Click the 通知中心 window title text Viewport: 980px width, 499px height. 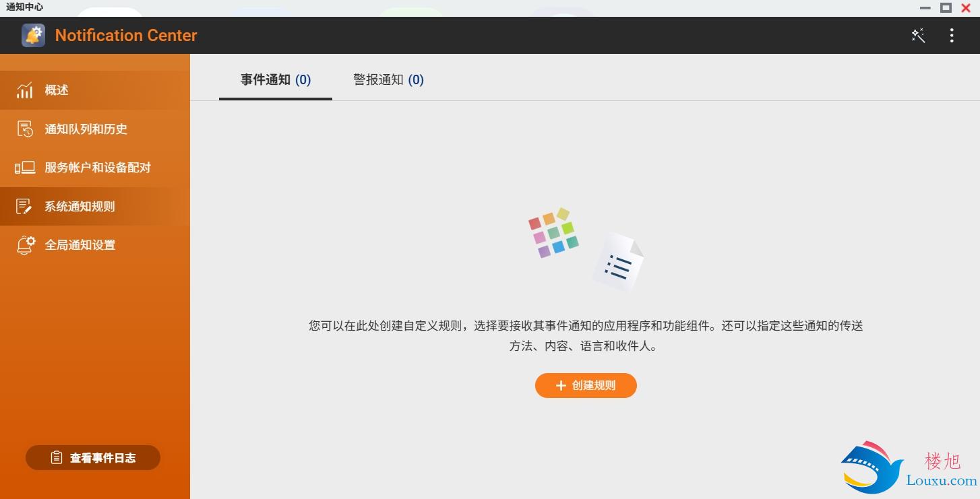point(25,7)
